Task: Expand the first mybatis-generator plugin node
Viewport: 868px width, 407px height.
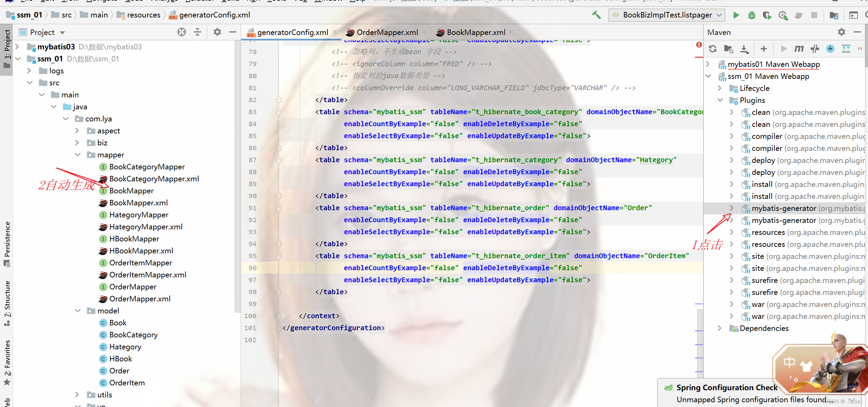Action: coord(731,208)
